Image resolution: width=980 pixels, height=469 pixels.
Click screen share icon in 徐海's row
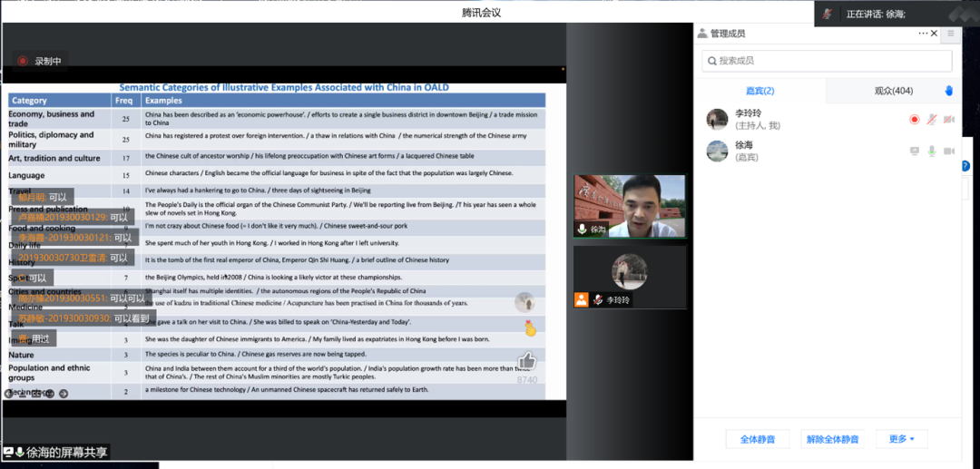pos(914,151)
